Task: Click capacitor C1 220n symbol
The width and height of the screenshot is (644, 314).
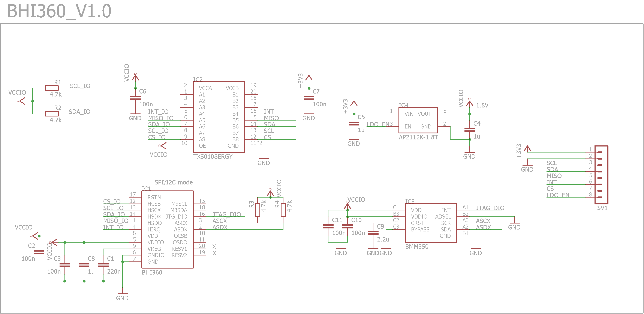Action: click(x=103, y=265)
